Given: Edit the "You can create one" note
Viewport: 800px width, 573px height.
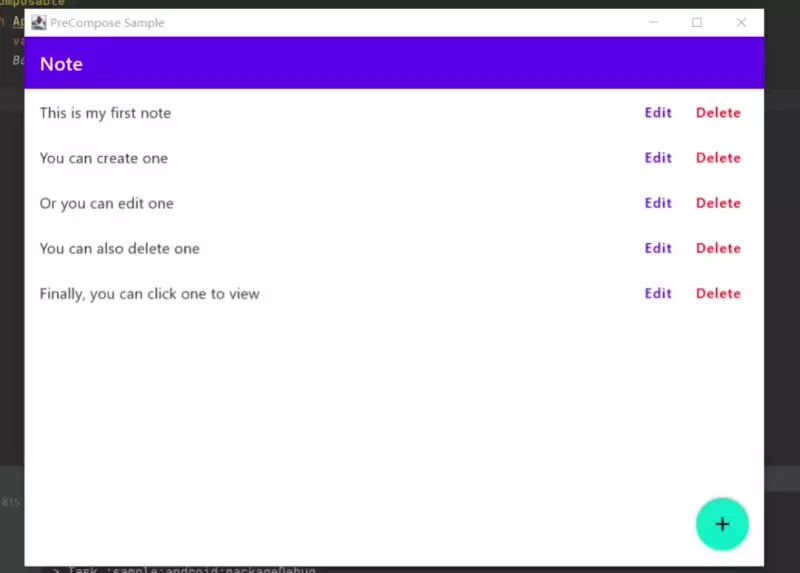Looking at the screenshot, I should pos(658,158).
